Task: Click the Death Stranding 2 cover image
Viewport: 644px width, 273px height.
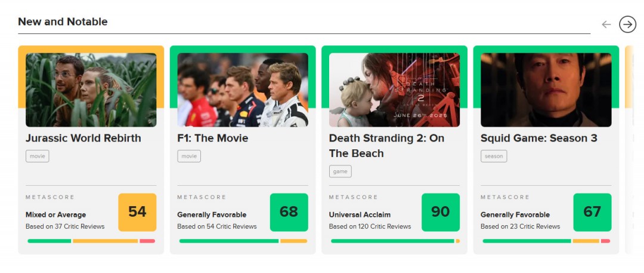Action: [394, 90]
